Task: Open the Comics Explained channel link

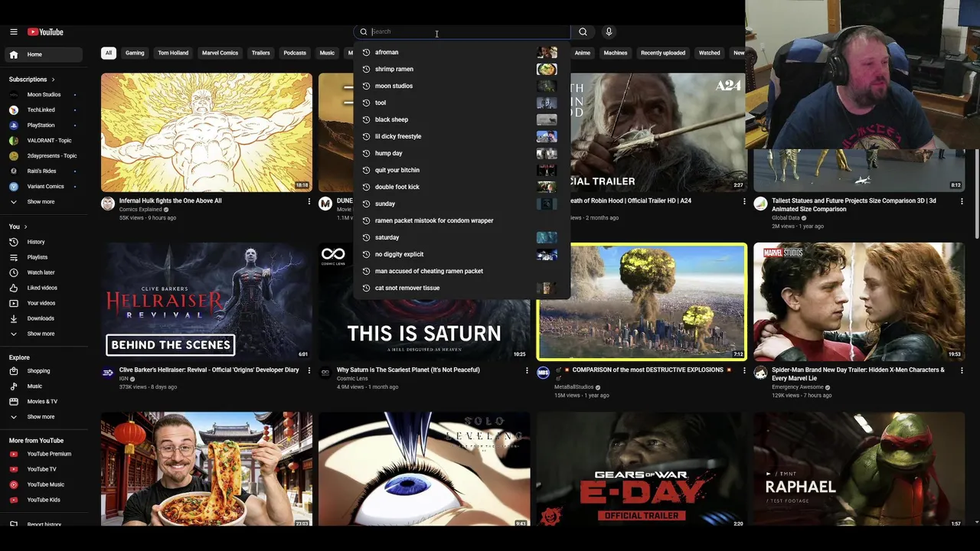Action: point(141,209)
